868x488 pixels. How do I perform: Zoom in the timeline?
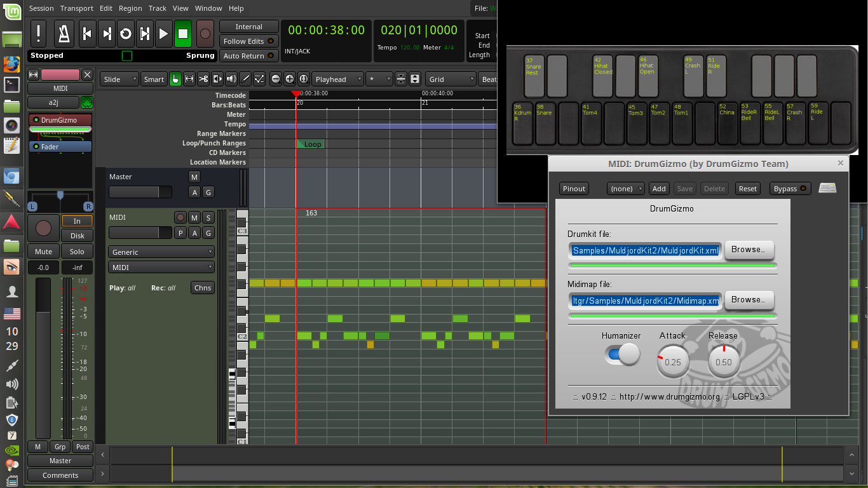pyautogui.click(x=290, y=79)
